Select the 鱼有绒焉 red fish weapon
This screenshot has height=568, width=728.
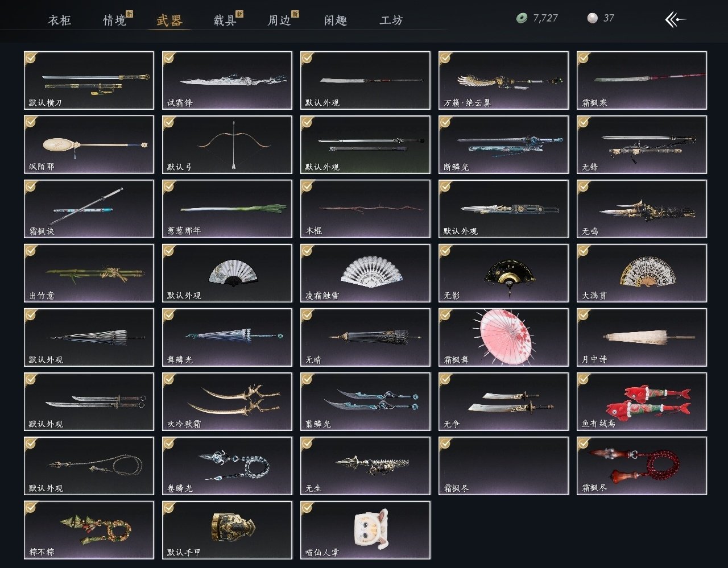[642, 401]
